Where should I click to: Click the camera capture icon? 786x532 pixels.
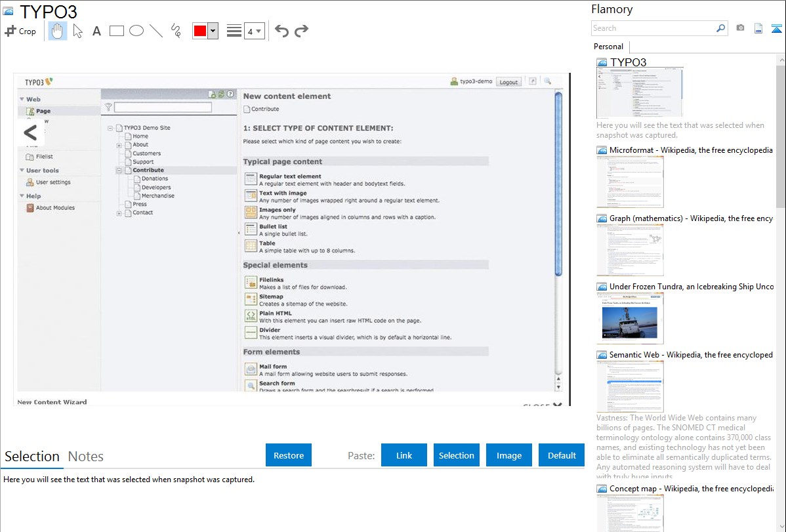pyautogui.click(x=740, y=28)
